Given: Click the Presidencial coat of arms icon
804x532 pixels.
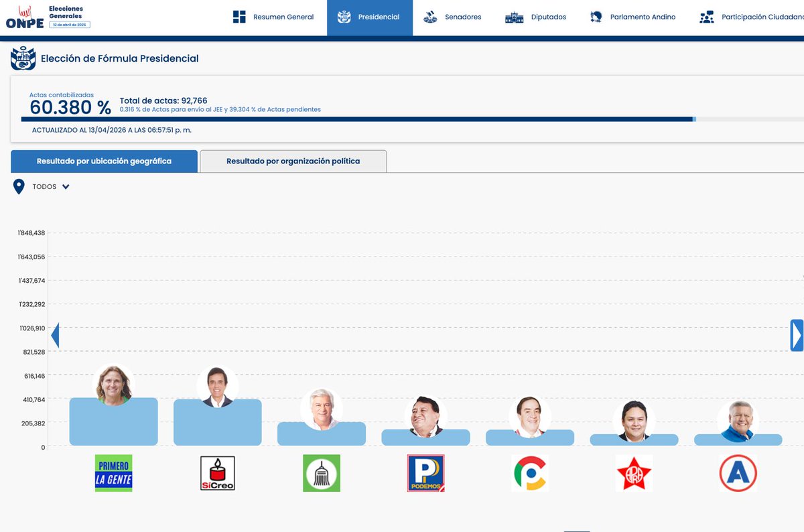Looking at the screenshot, I should (344, 17).
